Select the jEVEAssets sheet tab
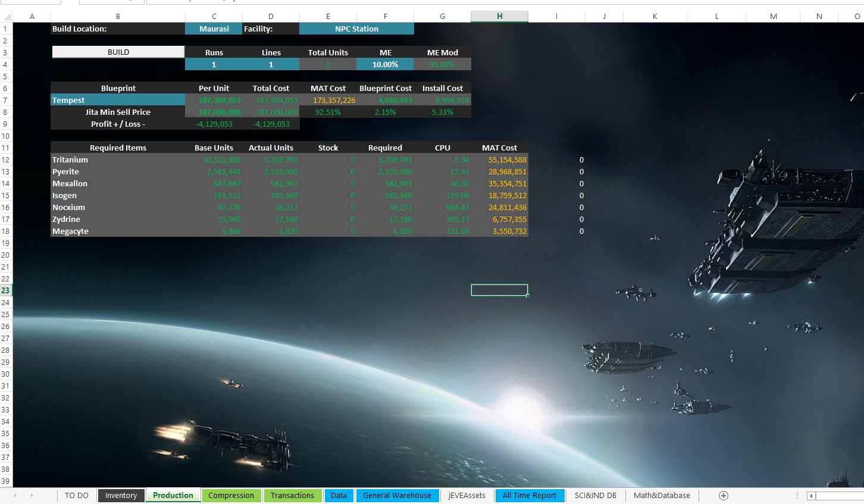This screenshot has width=864, height=504. pos(467,496)
